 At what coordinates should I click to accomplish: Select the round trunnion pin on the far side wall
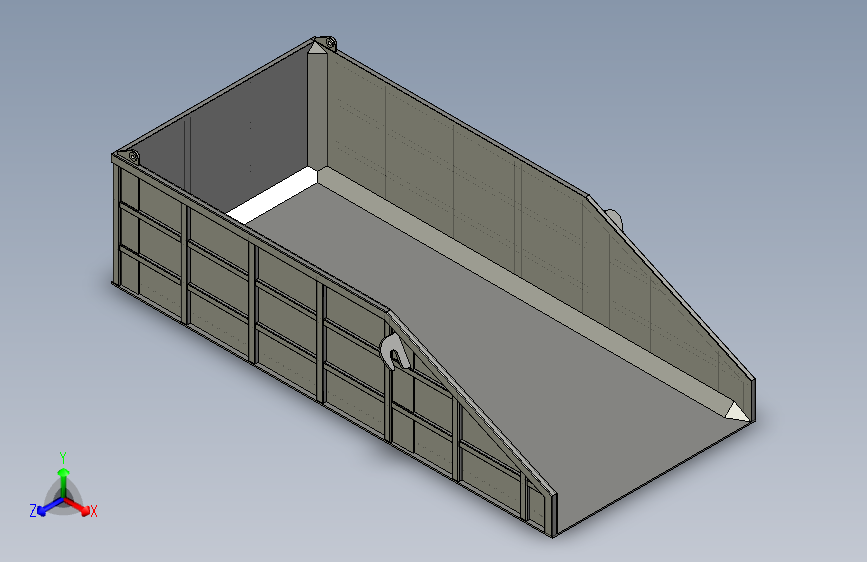pyautogui.click(x=614, y=218)
